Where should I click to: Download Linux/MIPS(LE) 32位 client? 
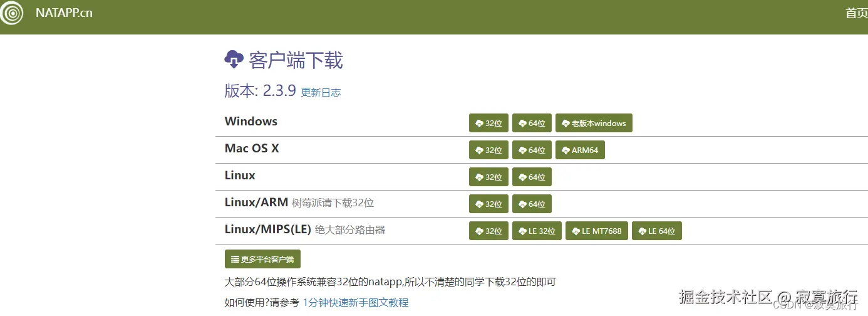pos(488,231)
